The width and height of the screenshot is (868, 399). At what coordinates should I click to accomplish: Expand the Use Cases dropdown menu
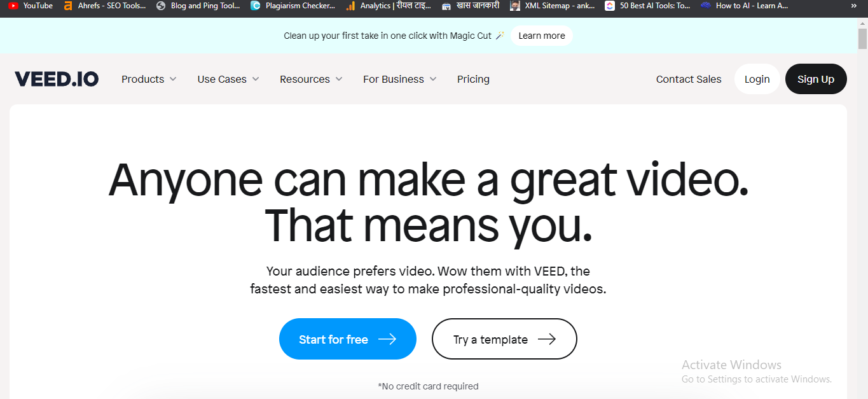pos(228,79)
